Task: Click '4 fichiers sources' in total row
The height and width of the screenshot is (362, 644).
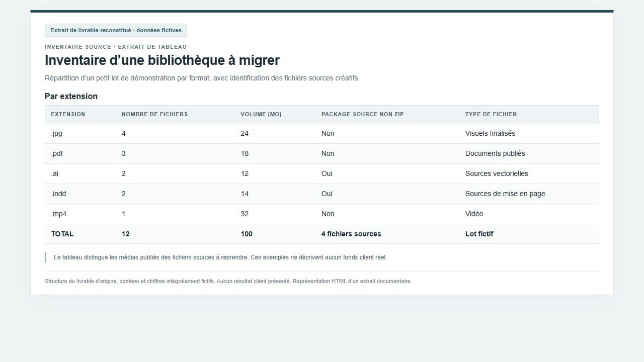Action: [x=351, y=234]
